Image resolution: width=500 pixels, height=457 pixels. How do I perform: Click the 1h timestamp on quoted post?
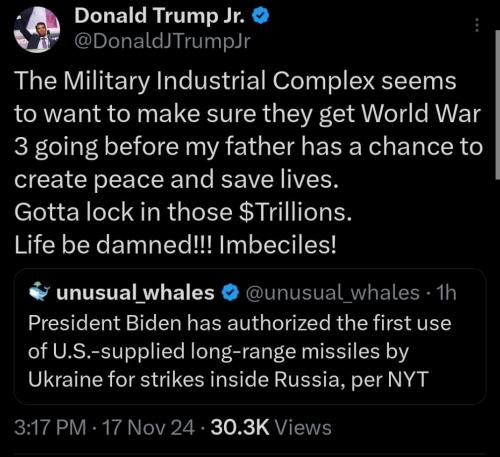click(x=446, y=293)
